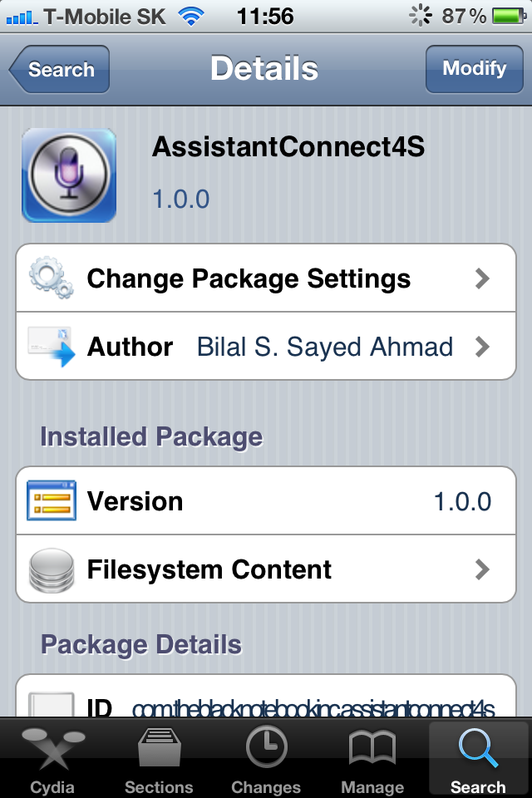Click the Filesystem Content database icon
This screenshot has width=532, height=798.
(x=51, y=569)
